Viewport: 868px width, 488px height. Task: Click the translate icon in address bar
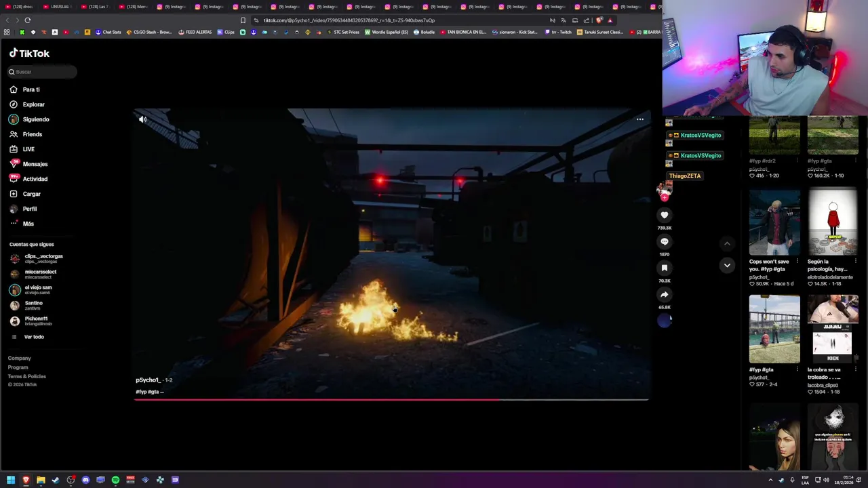tap(563, 20)
